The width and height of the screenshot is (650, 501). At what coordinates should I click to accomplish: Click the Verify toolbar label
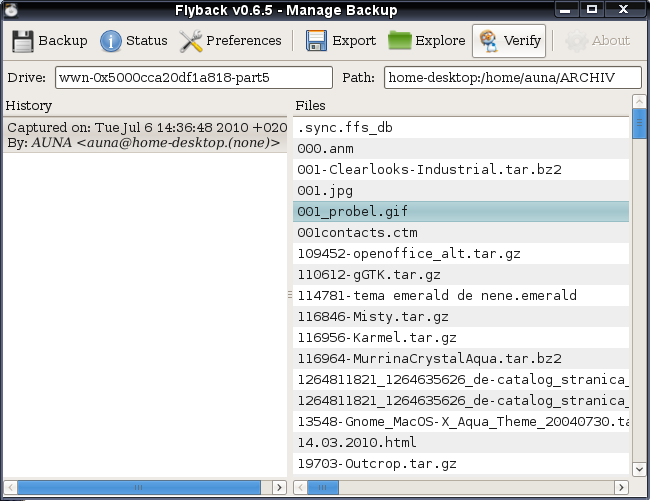tap(522, 41)
